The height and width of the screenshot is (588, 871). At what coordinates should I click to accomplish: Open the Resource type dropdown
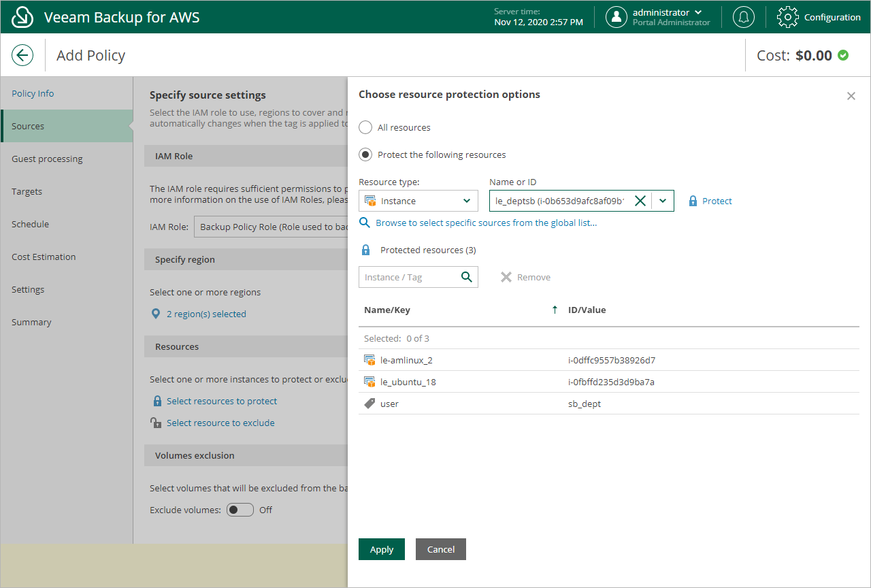click(418, 201)
